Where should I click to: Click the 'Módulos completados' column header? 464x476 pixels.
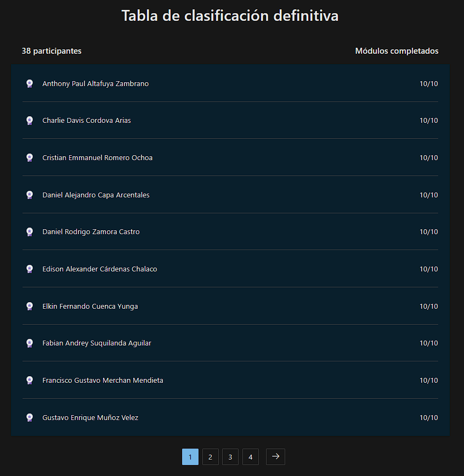click(x=397, y=51)
